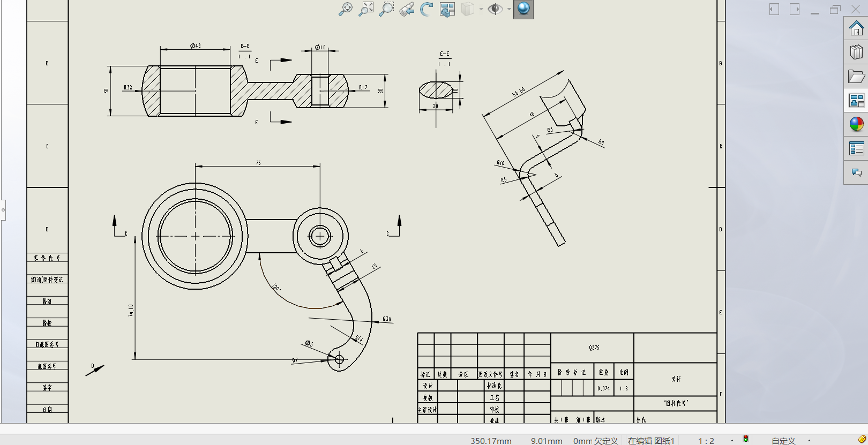The height and width of the screenshot is (445, 868).
Task: Click the 标准化 cell in title block
Action: pyautogui.click(x=494, y=386)
